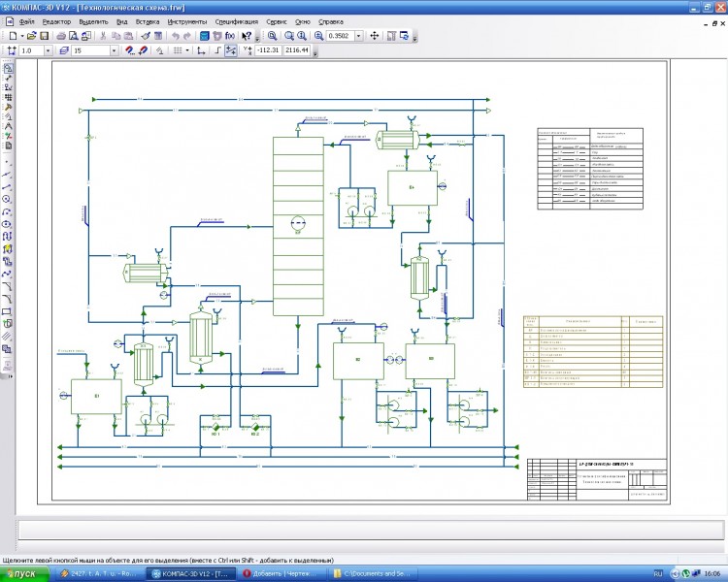Image resolution: width=728 pixels, height=582 pixels.
Task: Open the layer manager icon
Action: click(x=64, y=50)
